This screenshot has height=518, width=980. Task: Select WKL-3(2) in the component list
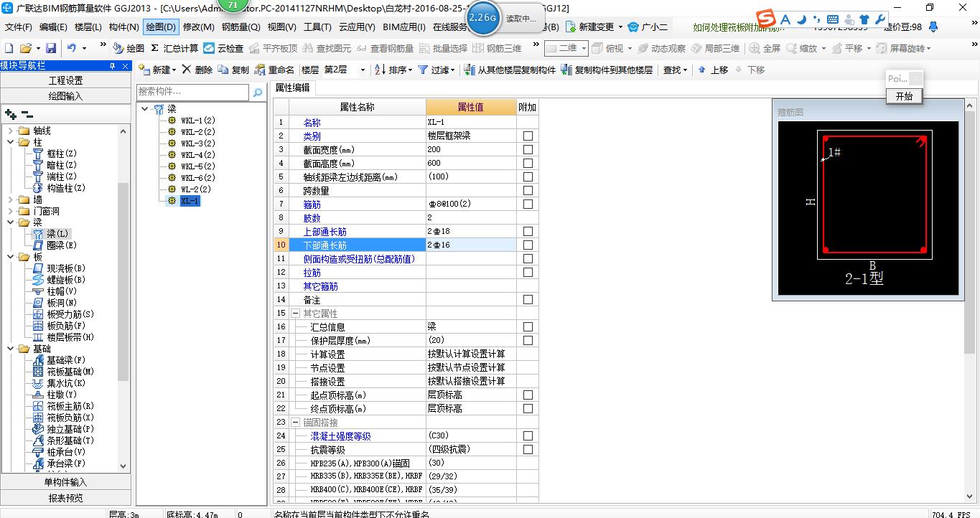click(197, 143)
